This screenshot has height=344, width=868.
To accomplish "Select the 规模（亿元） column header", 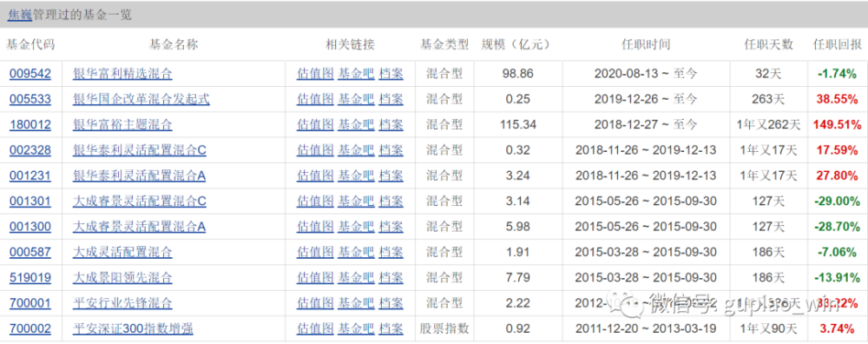I will pos(516,45).
